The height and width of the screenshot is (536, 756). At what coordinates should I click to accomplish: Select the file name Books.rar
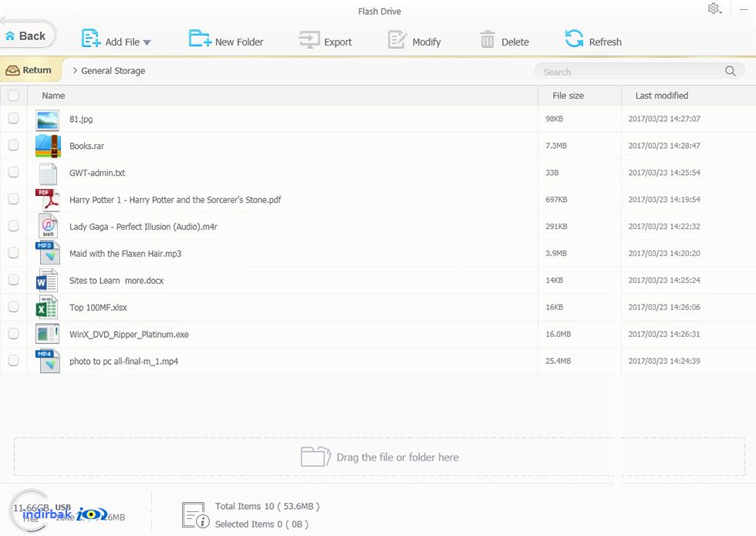coord(86,146)
